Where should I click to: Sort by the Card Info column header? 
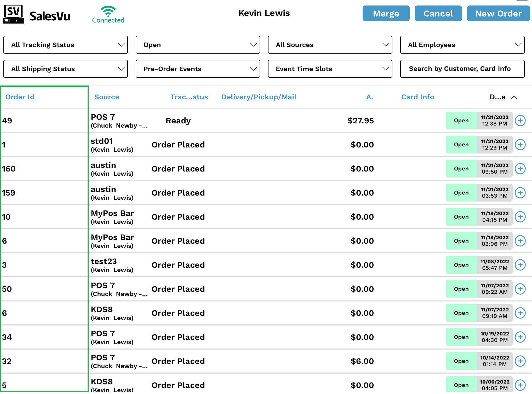click(417, 97)
